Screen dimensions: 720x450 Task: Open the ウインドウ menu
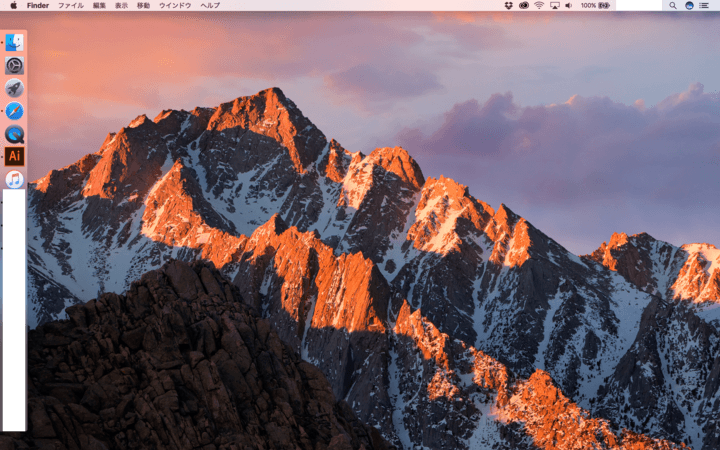(175, 6)
